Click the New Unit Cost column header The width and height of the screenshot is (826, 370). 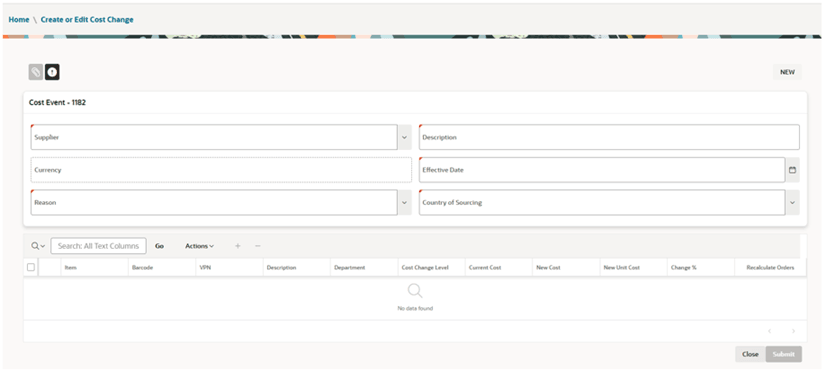pyautogui.click(x=634, y=267)
